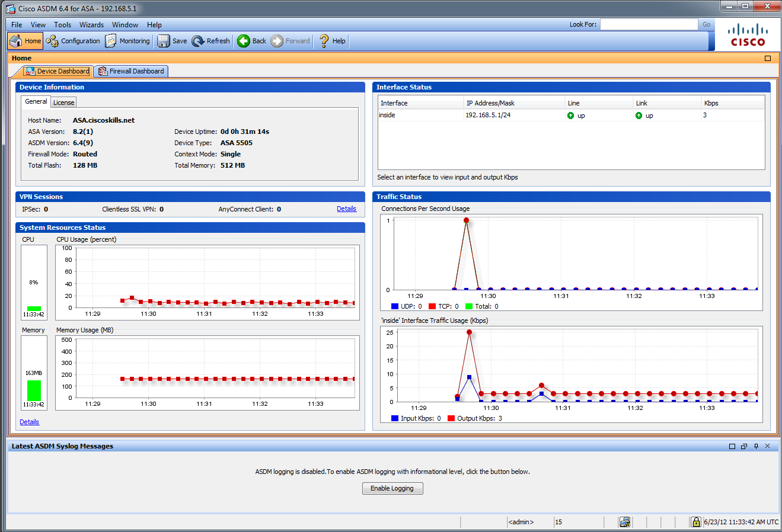This screenshot has width=782, height=532.
Task: Click the Connections Per Second peak data point
Action: 467,220
